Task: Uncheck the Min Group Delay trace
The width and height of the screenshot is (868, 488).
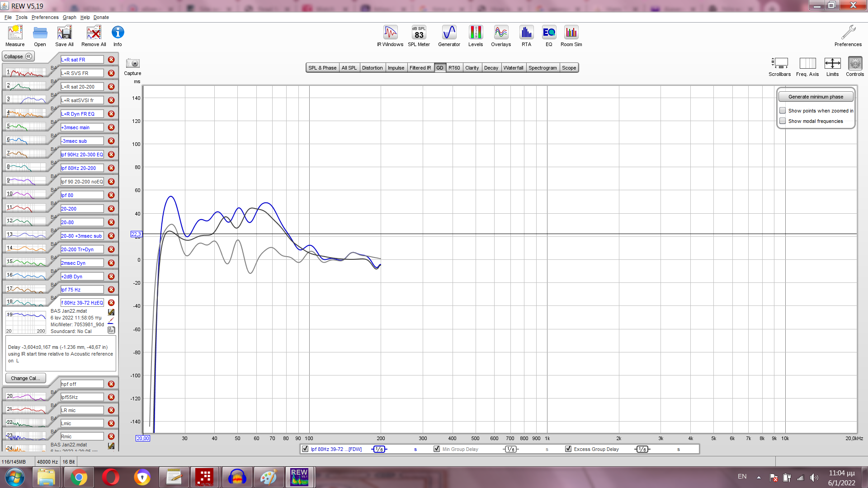Action: 437,449
